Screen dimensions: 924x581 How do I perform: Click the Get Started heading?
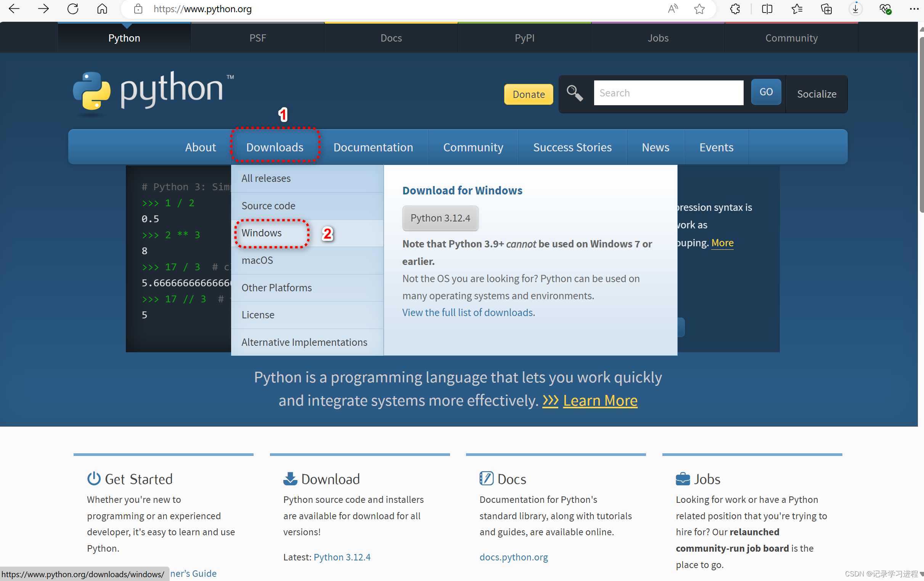pos(138,478)
